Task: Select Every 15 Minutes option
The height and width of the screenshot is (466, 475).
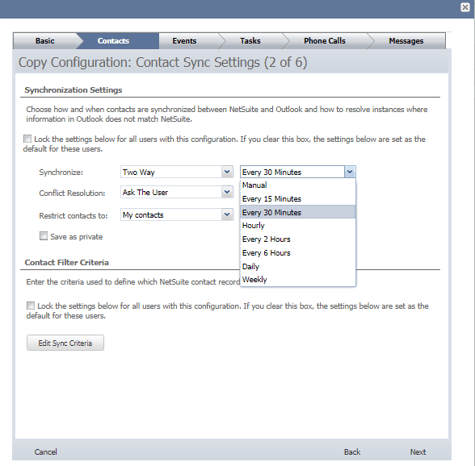Action: tap(298, 199)
